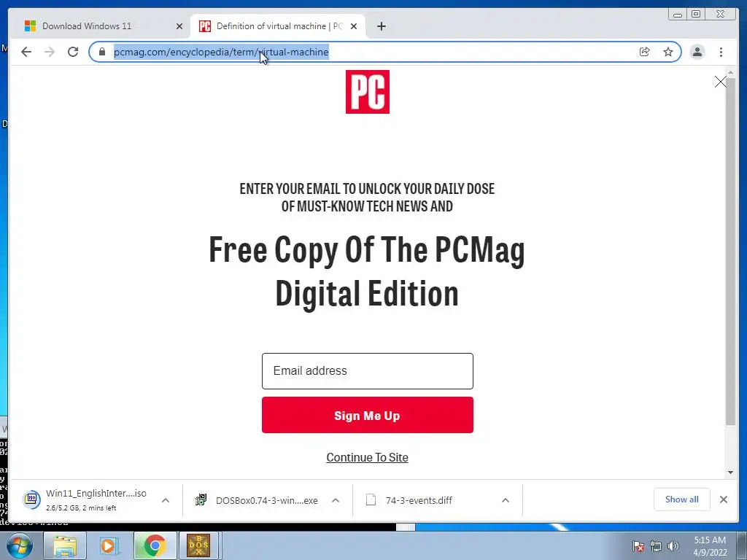Launch DOSBox from the taskbar
The width and height of the screenshot is (747, 560).
point(198,545)
